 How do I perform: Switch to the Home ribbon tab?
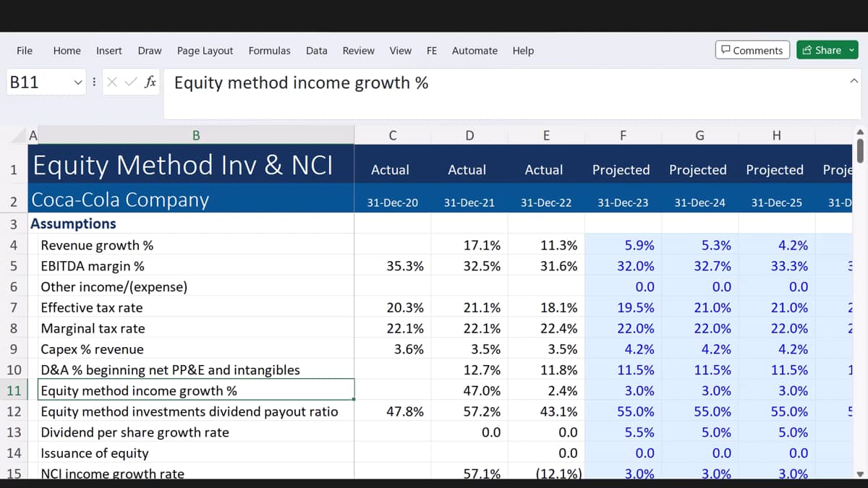pos(67,51)
